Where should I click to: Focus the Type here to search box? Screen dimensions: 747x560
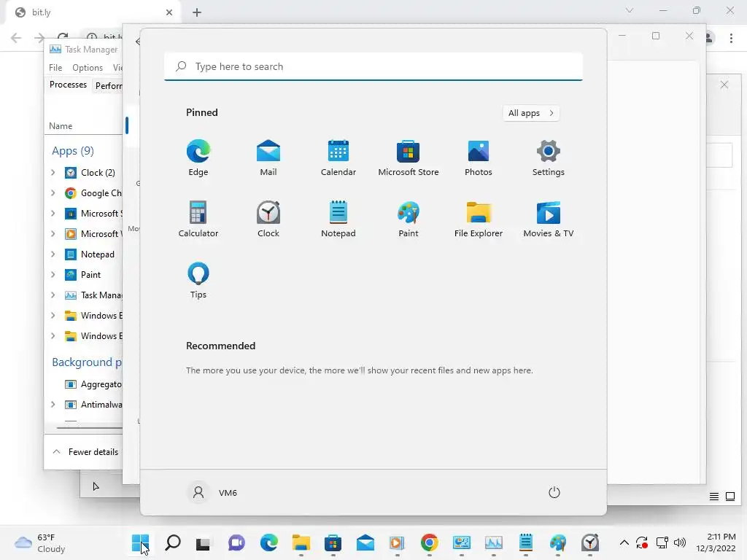(x=373, y=66)
